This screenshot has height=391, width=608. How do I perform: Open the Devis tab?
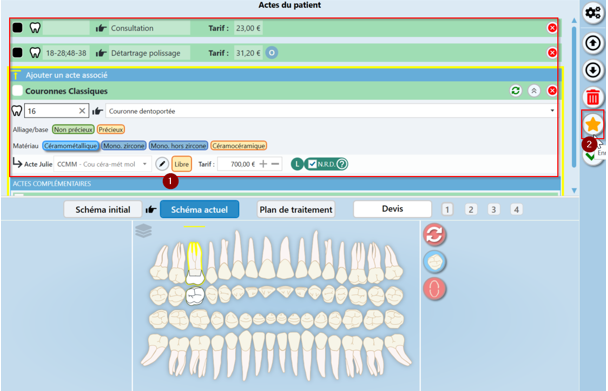click(392, 209)
